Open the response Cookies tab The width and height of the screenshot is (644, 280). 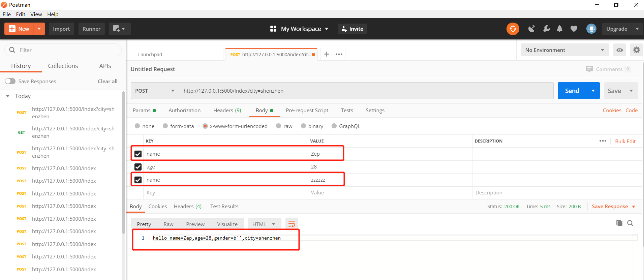158,207
